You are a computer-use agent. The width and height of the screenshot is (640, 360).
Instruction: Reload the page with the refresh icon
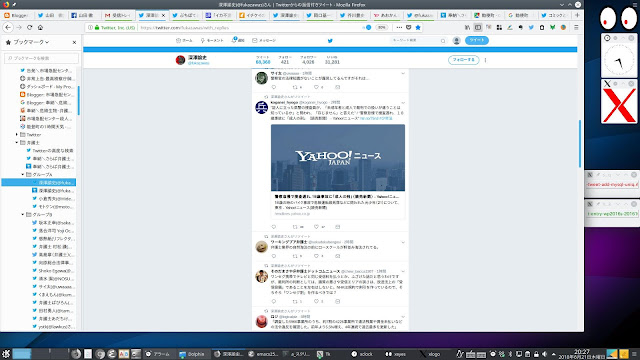click(x=29, y=27)
